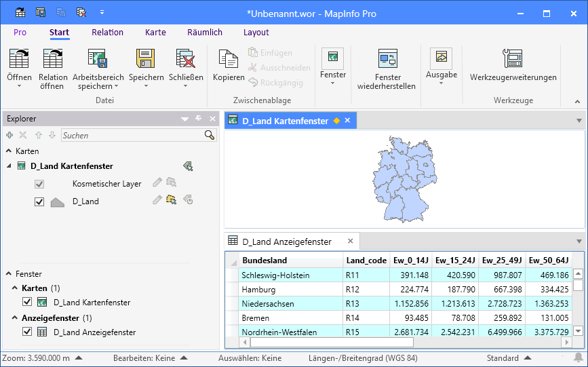This screenshot has height=367, width=588.
Task: Click the clock tag icon on D_Land layer
Action: click(x=188, y=199)
